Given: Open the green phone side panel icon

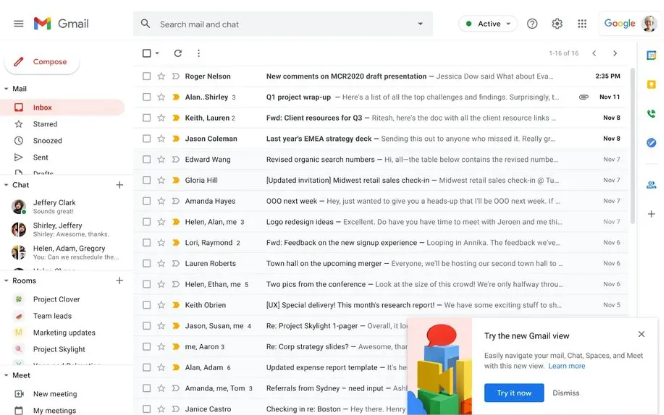Looking at the screenshot, I should (651, 113).
